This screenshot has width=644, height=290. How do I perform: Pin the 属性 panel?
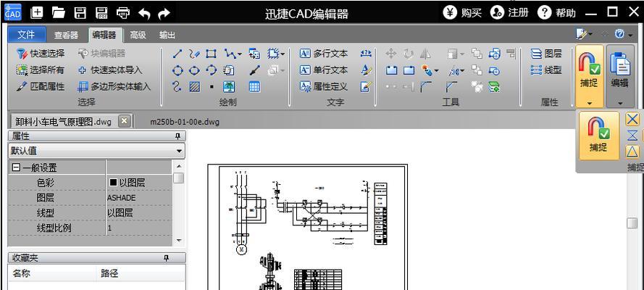pos(177,136)
